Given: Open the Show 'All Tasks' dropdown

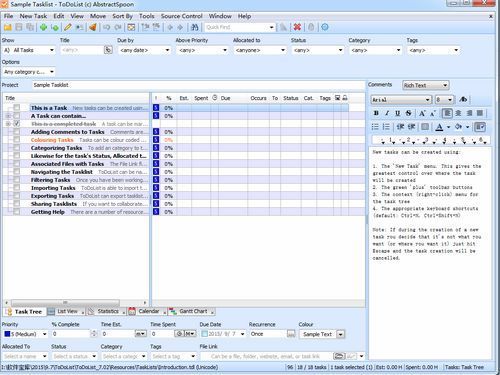Looking at the screenshot, I should tap(52, 50).
